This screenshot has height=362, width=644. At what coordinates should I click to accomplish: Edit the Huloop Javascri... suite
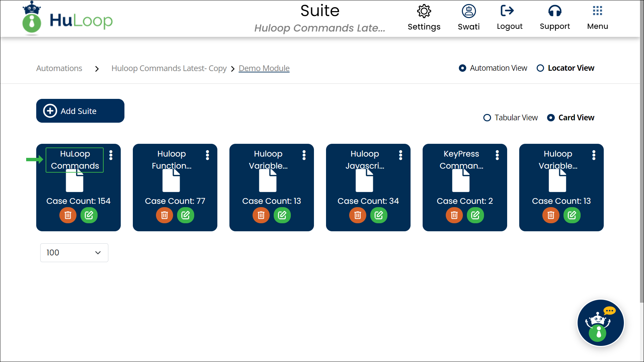pos(379,215)
